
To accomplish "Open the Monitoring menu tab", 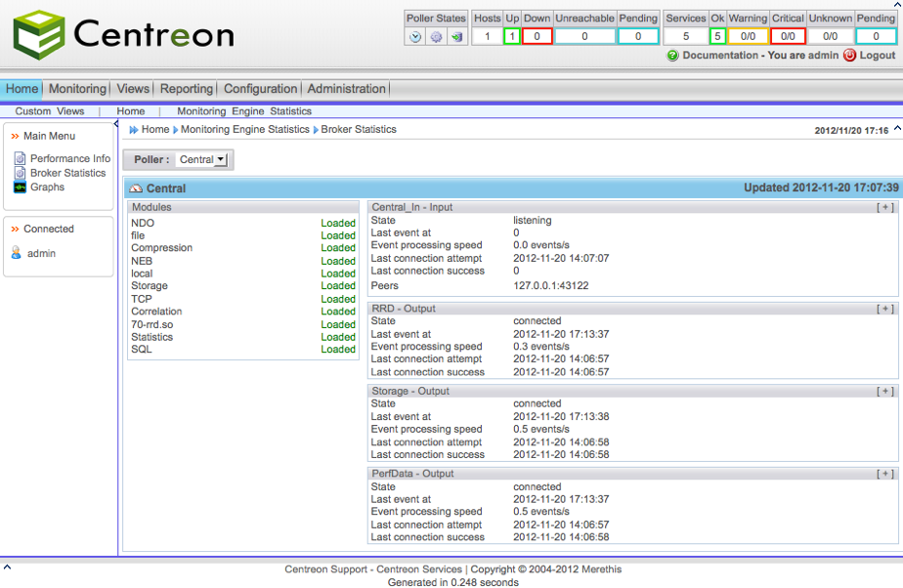I will [77, 89].
